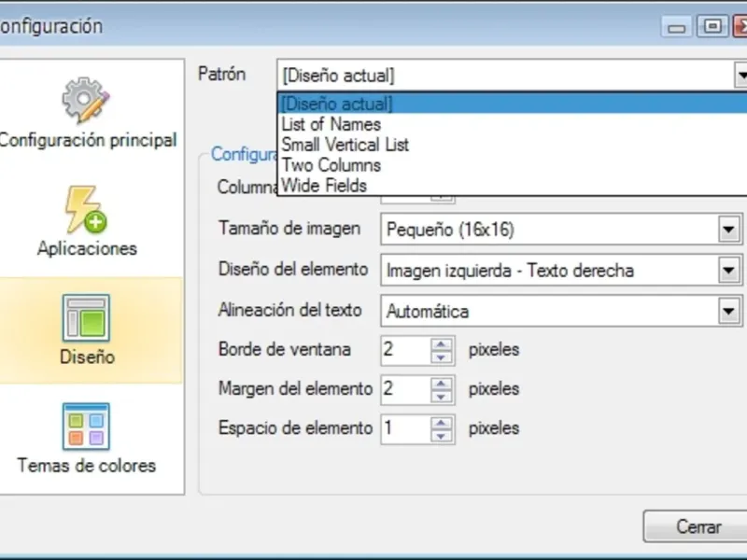
Task: Open the Configuración principal section icon
Action: 86,100
